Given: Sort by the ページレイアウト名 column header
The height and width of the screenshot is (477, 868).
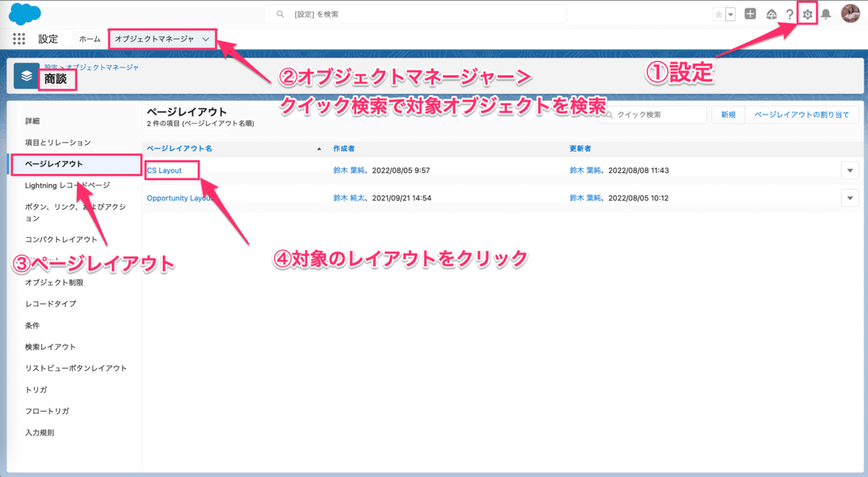Looking at the screenshot, I should click(x=179, y=148).
